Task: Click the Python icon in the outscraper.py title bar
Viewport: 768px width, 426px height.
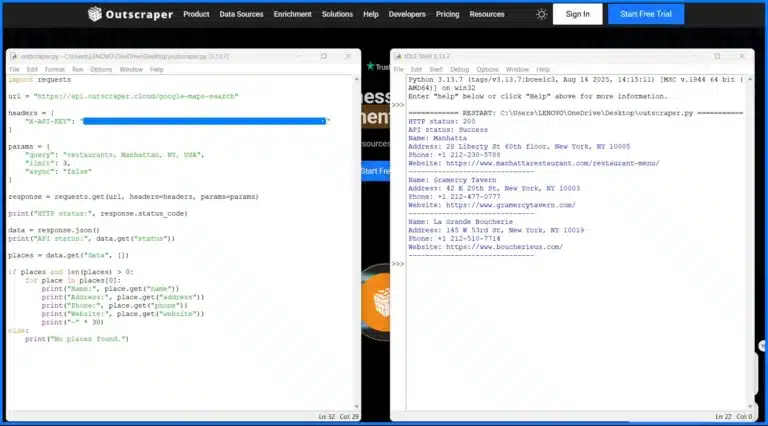Action: (x=14, y=56)
